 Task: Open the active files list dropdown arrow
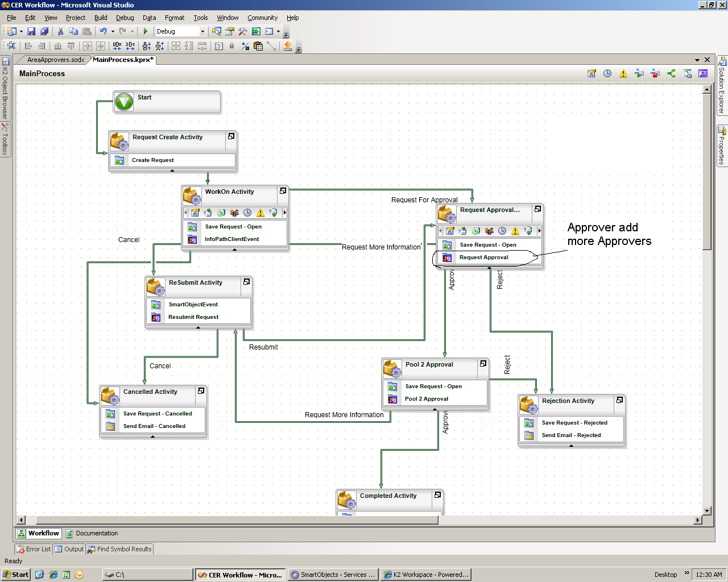(x=697, y=60)
